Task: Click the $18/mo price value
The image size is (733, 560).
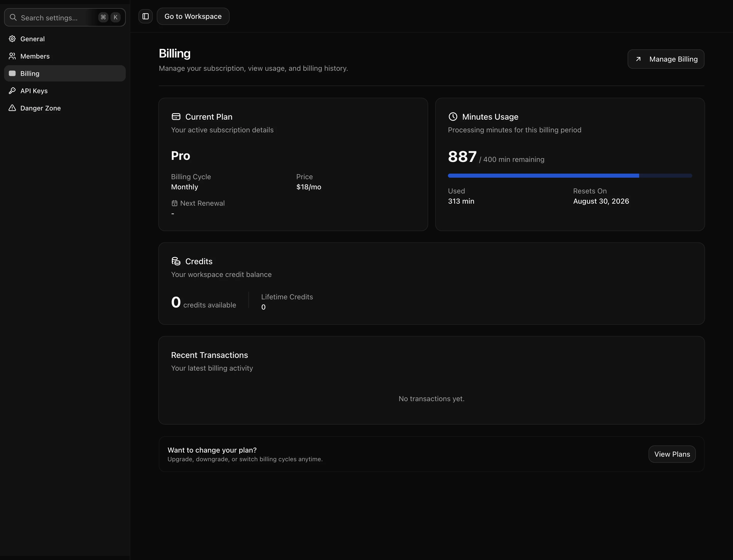Action: [x=309, y=187]
